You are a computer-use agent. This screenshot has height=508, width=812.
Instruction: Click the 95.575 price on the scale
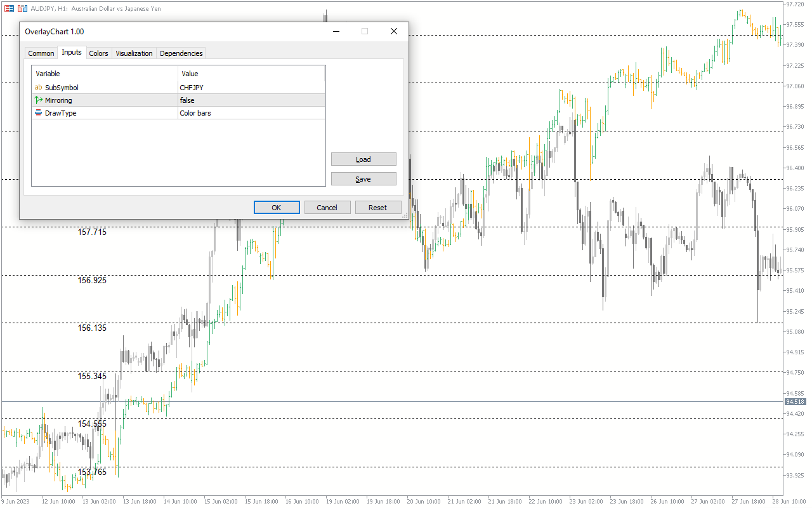[796, 271]
